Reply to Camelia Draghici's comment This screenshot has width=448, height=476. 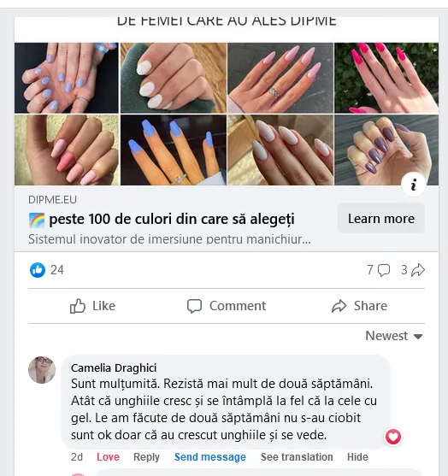(146, 457)
